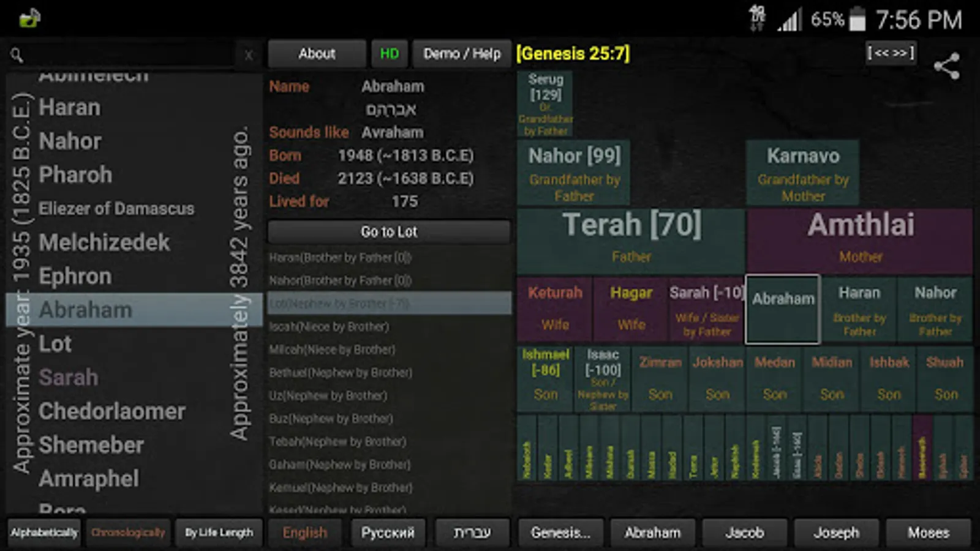980x551 pixels.
Task: Choose relative Nahor(Brother by Father)
Action: tap(389, 280)
